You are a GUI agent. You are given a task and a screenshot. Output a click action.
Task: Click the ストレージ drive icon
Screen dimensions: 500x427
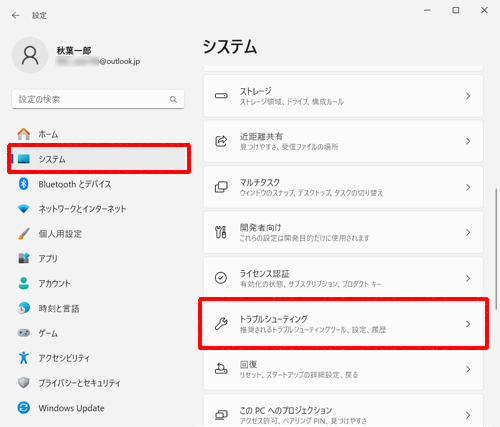(221, 96)
